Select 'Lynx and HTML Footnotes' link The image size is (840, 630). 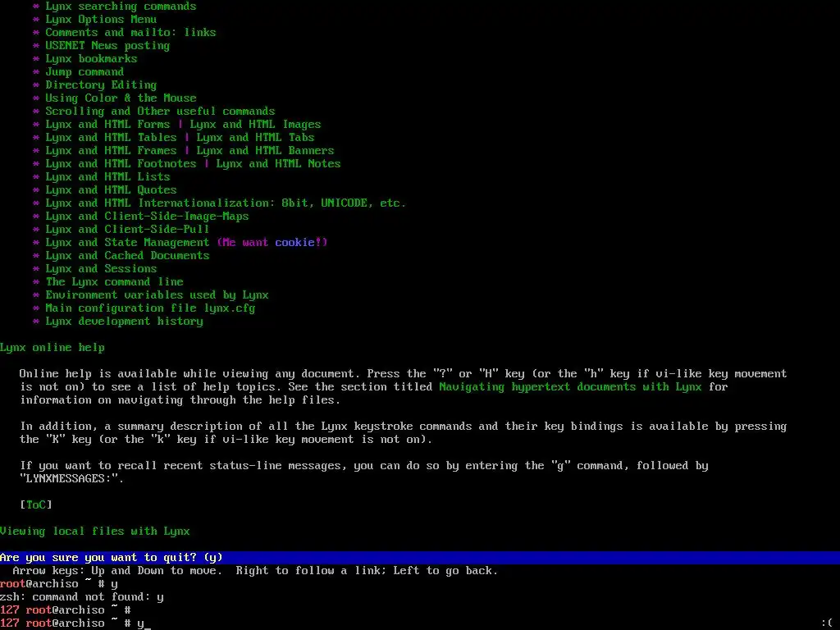(x=121, y=164)
